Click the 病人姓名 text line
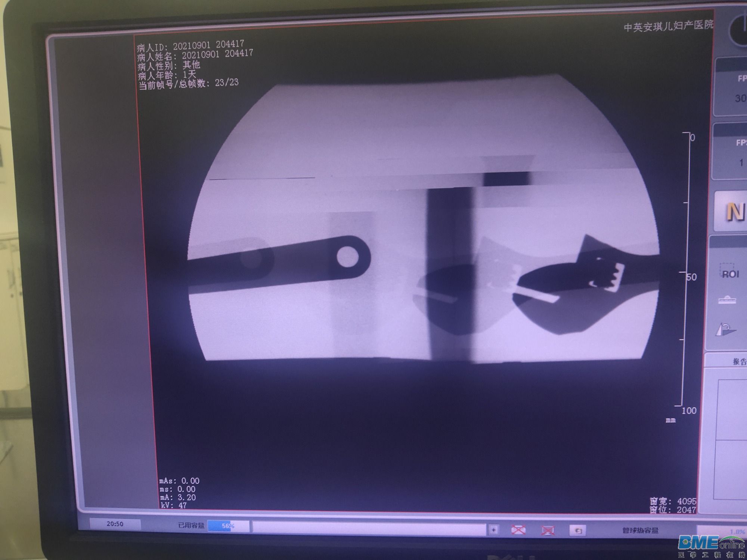This screenshot has width=747, height=560. tap(195, 55)
